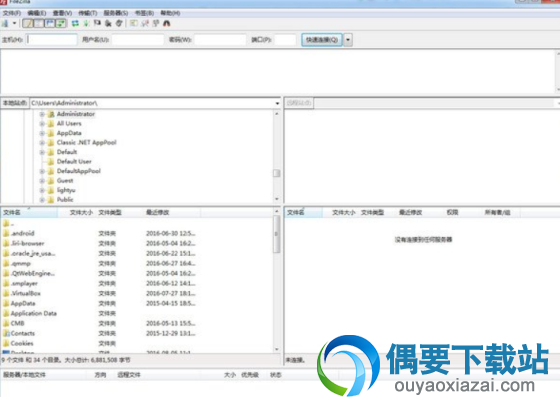Open the filename filters dialog icon

pyautogui.click(x=134, y=24)
